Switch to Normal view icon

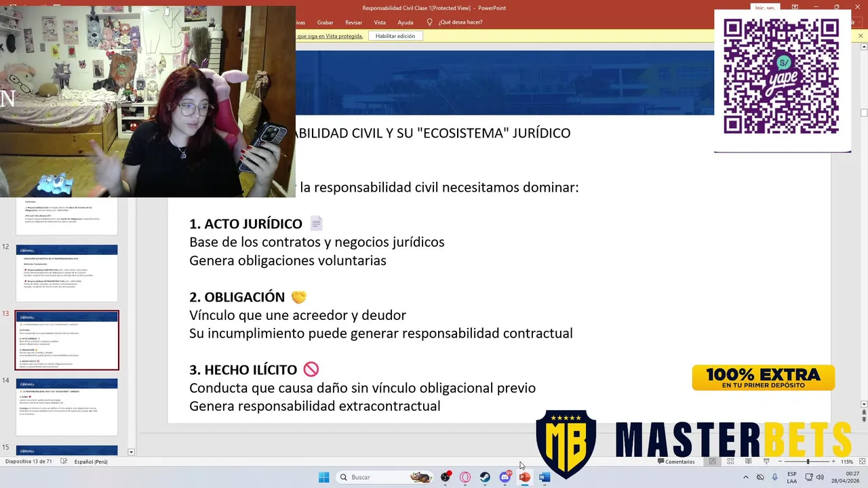(712, 462)
